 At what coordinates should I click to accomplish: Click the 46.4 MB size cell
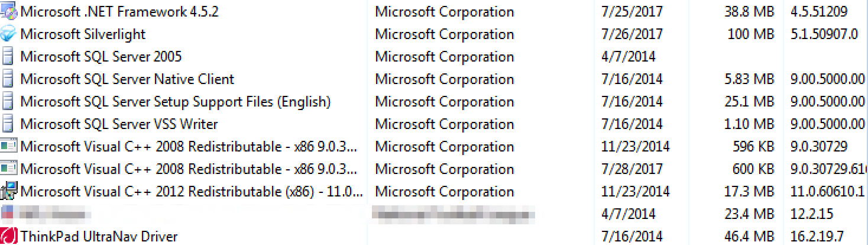(749, 237)
